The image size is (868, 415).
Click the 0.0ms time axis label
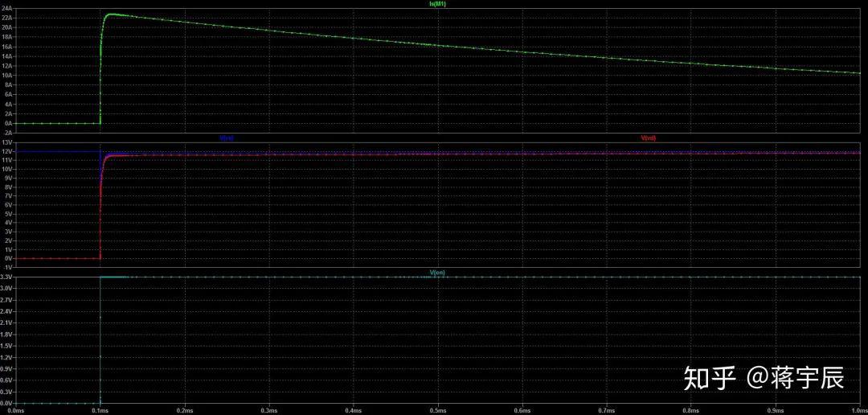pos(15,411)
